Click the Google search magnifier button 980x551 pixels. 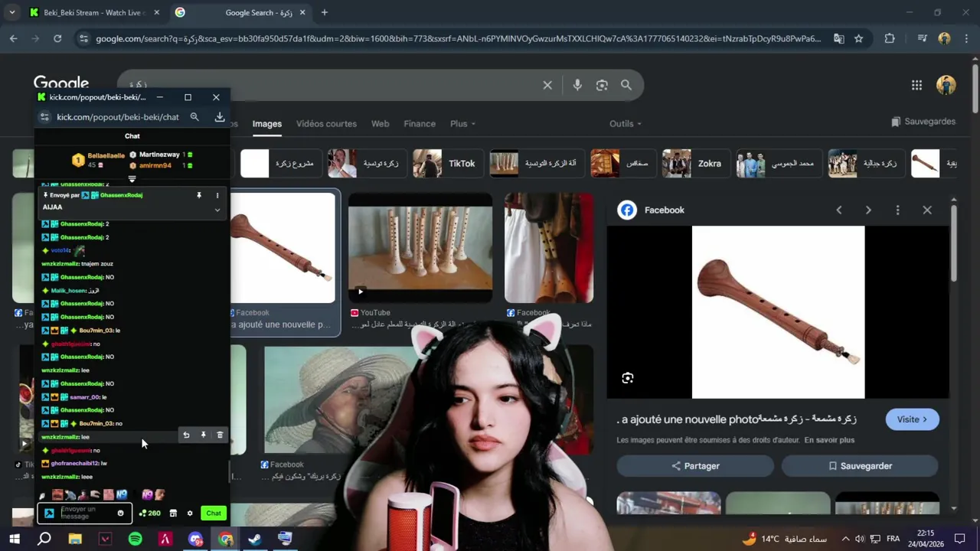click(626, 85)
